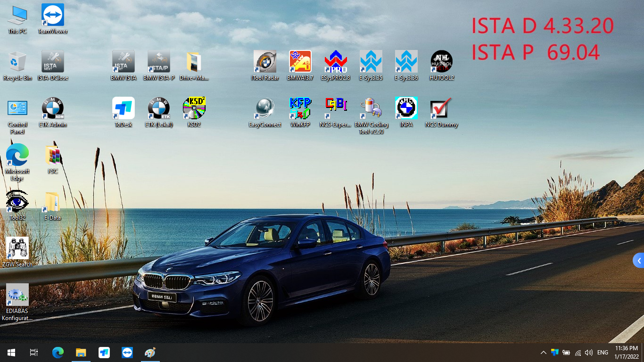Open the clock and calendar flyout

(x=626, y=352)
